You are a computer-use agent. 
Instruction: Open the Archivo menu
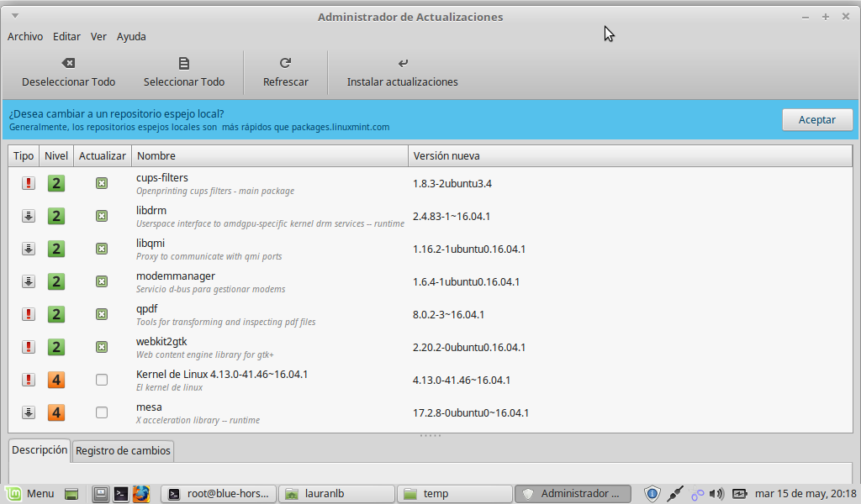tap(25, 36)
